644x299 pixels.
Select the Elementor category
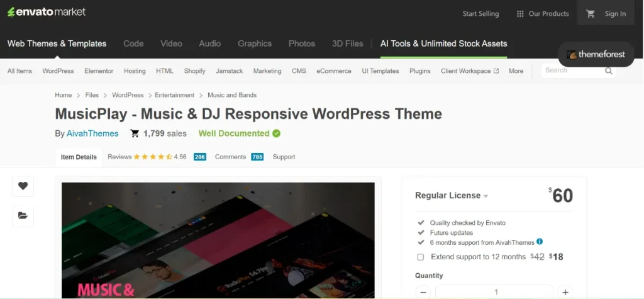pos(99,71)
